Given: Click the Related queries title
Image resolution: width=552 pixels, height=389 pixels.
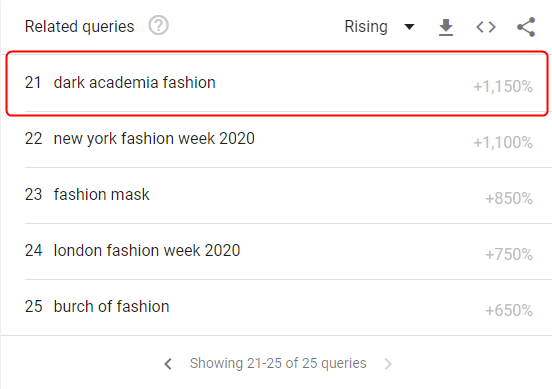Looking at the screenshot, I should pos(80,27).
